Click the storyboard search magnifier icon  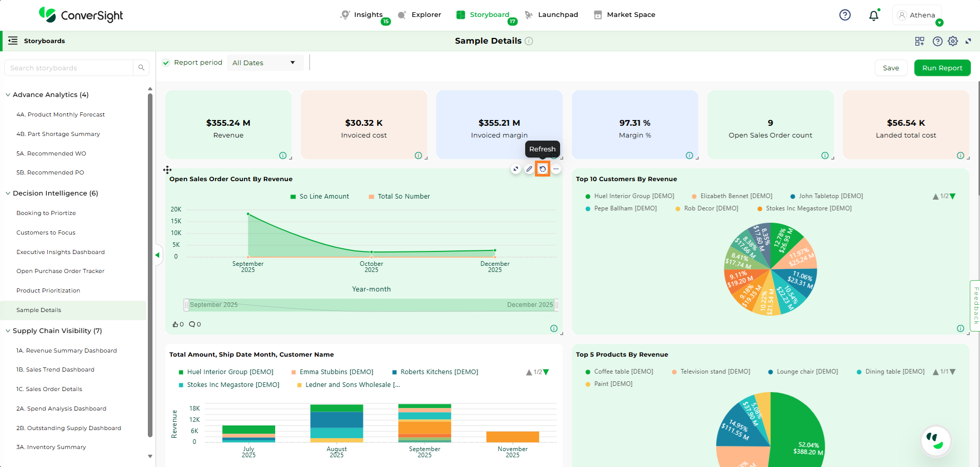pos(141,68)
